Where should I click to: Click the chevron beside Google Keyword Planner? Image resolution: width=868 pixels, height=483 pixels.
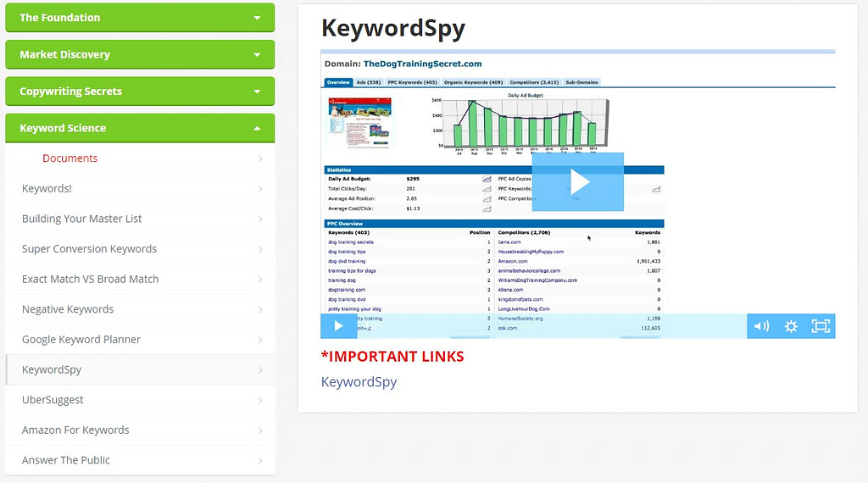[x=260, y=340]
